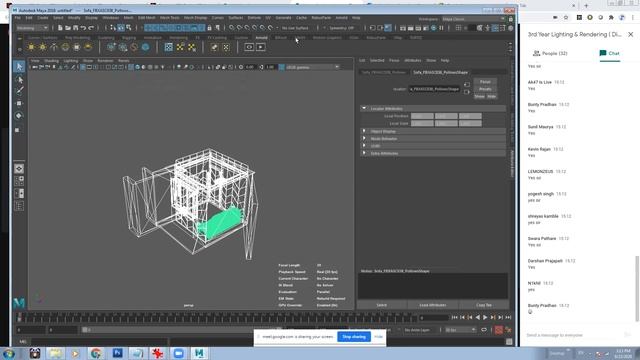Toggle the Channel Box sidebar icon
This screenshot has width=640, height=360.
click(511, 28)
